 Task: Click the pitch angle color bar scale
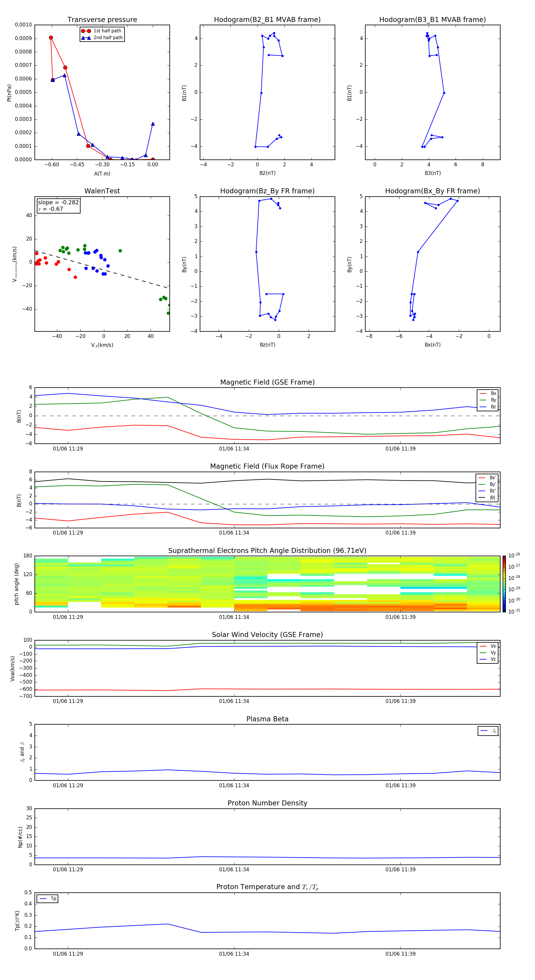pyautogui.click(x=504, y=584)
